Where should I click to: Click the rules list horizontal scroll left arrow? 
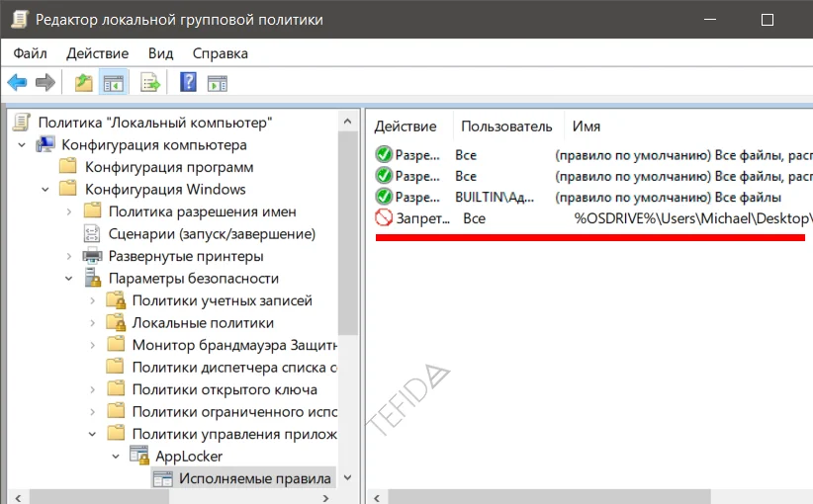click(377, 498)
